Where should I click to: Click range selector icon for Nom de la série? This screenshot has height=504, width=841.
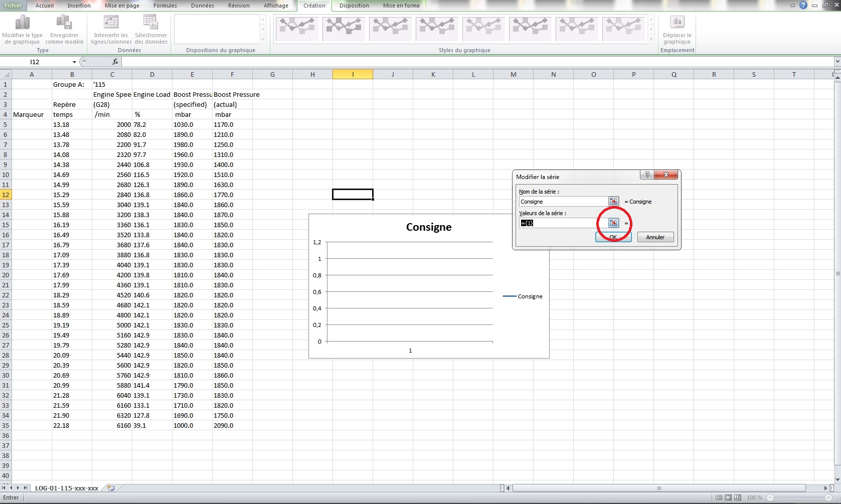(613, 202)
